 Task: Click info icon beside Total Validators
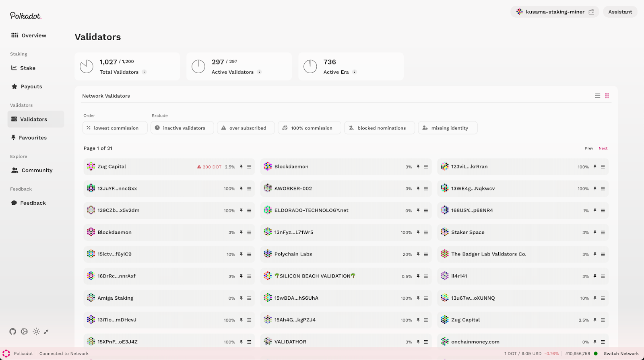pos(144,72)
